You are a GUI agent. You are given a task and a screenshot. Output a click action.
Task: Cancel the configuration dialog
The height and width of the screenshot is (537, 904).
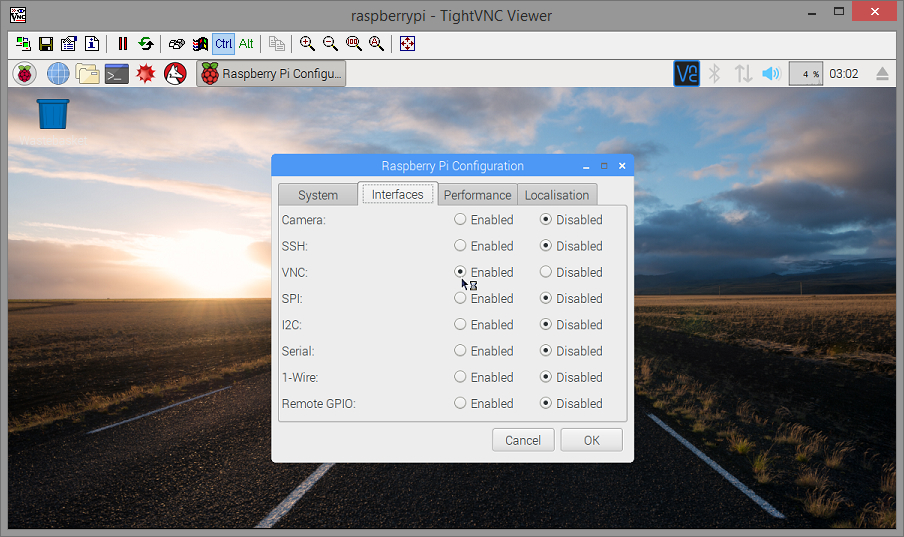pos(523,440)
